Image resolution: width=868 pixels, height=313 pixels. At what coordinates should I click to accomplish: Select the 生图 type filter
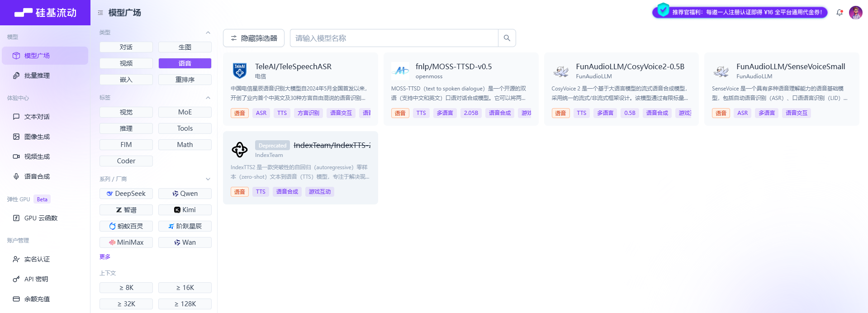185,47
